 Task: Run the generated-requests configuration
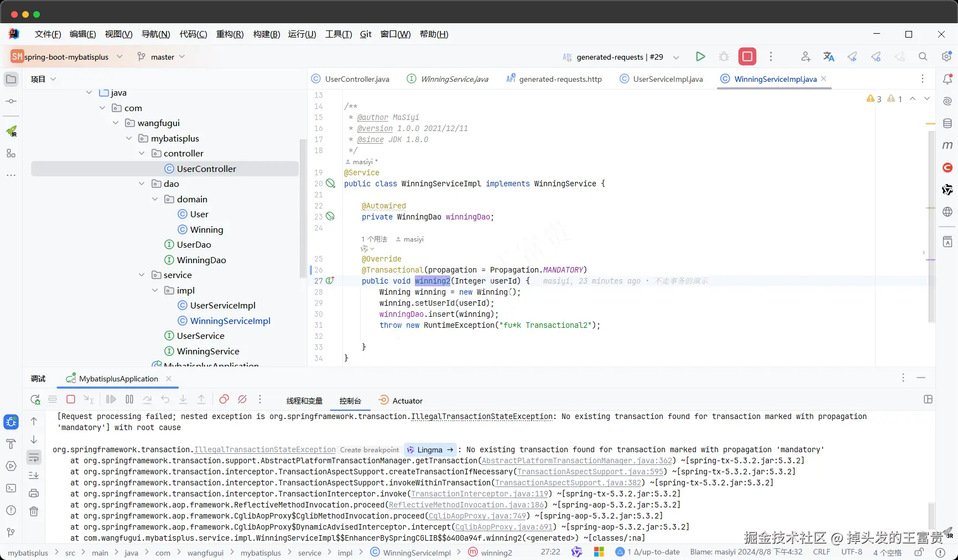700,56
